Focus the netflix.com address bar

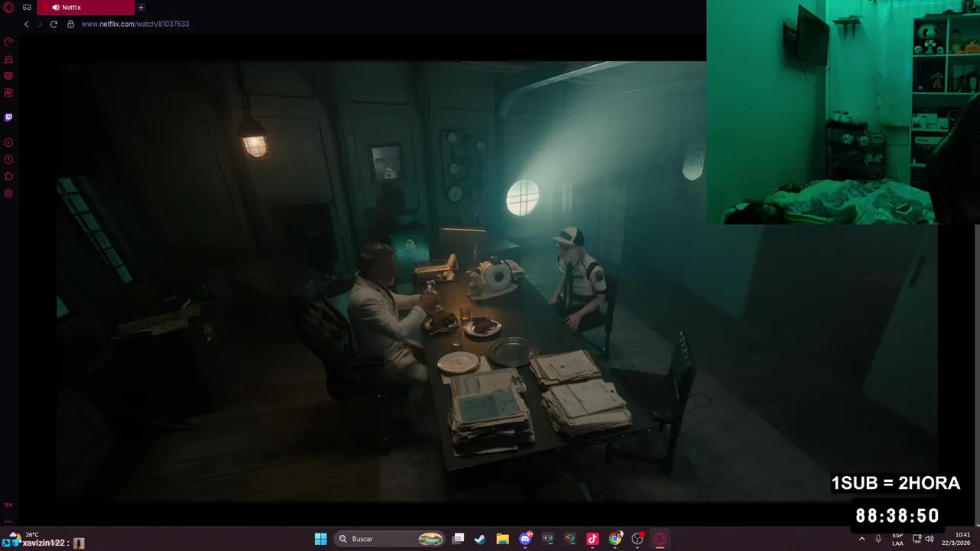point(135,24)
